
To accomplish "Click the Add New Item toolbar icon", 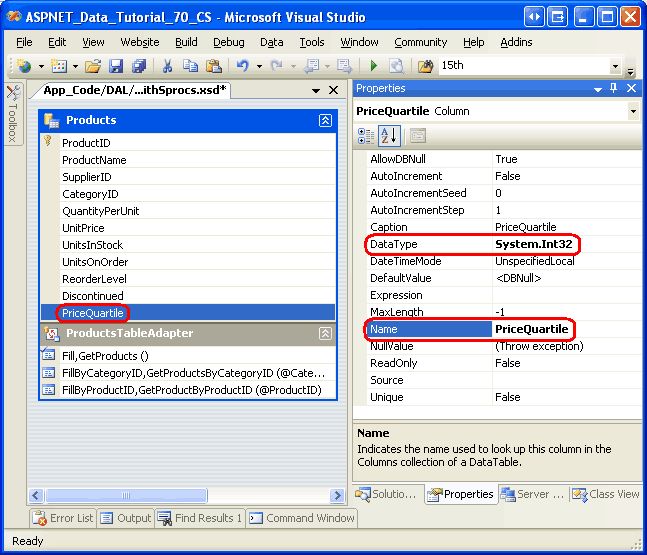I will [59, 66].
